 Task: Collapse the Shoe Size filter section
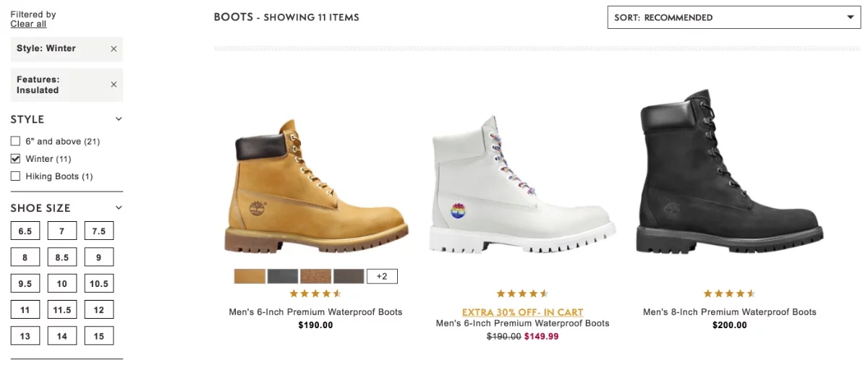tap(119, 208)
